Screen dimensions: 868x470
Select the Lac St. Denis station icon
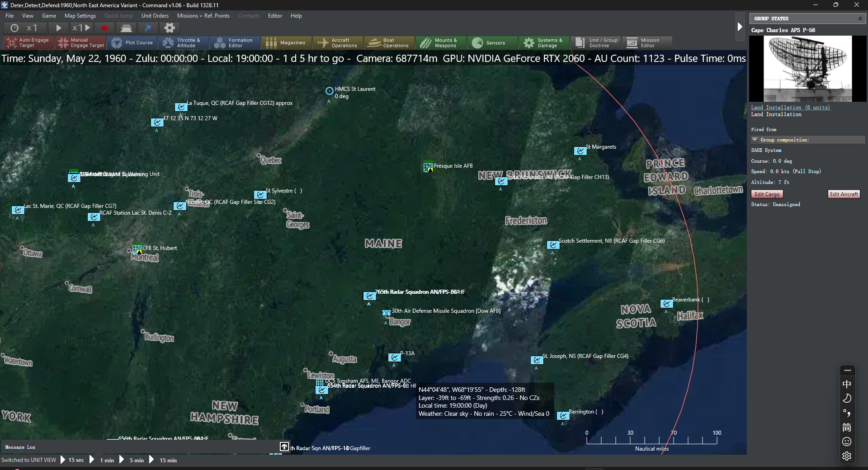[x=94, y=217]
